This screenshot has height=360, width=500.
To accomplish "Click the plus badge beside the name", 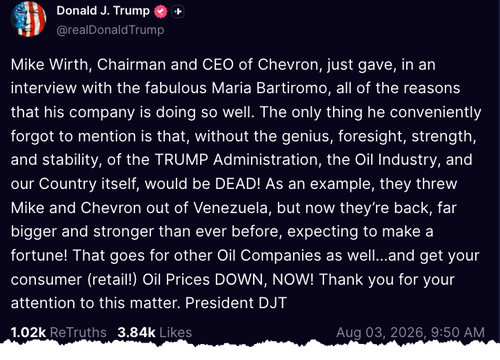I will 178,12.
